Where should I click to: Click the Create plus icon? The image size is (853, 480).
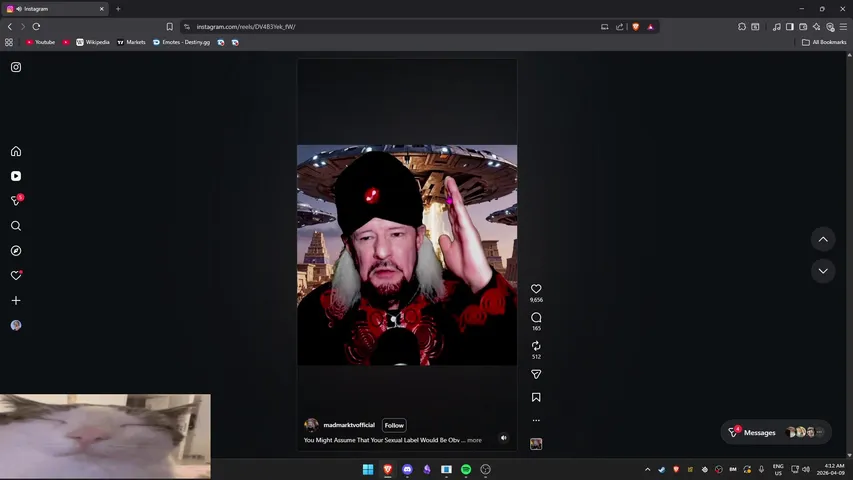coord(16,300)
